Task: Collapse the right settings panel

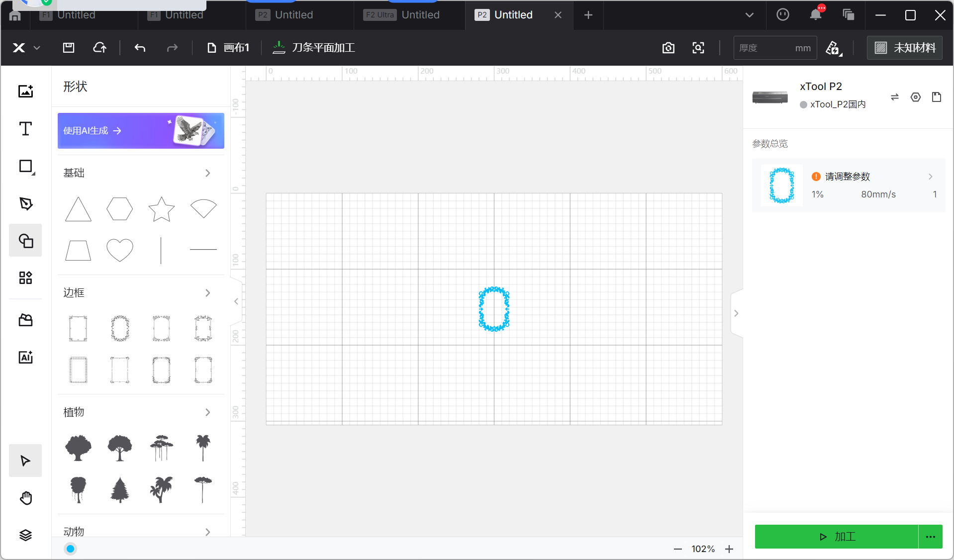Action: [x=736, y=313]
